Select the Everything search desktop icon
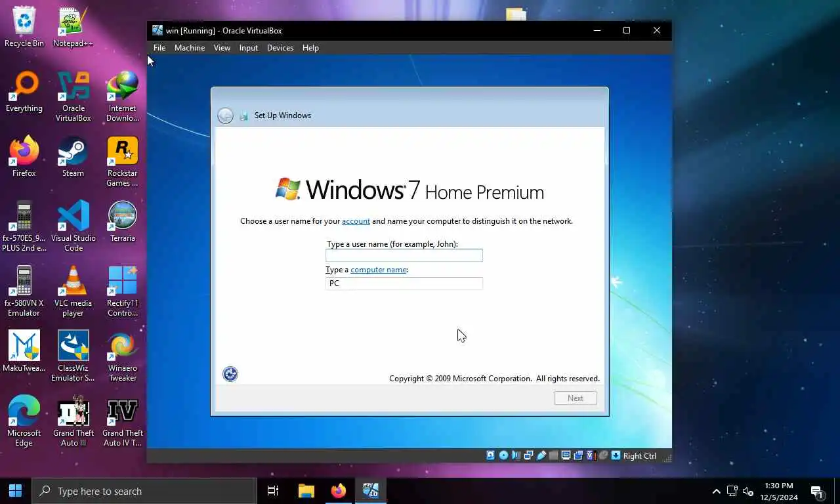Screen dimensions: 840x504 [x=24, y=92]
